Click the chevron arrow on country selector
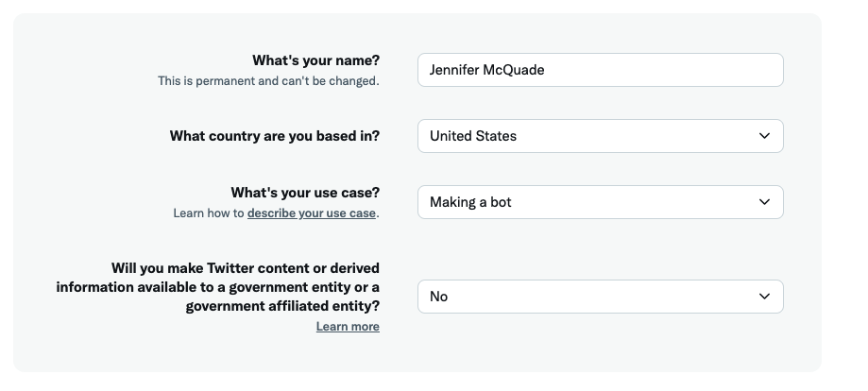The image size is (868, 391). [764, 136]
